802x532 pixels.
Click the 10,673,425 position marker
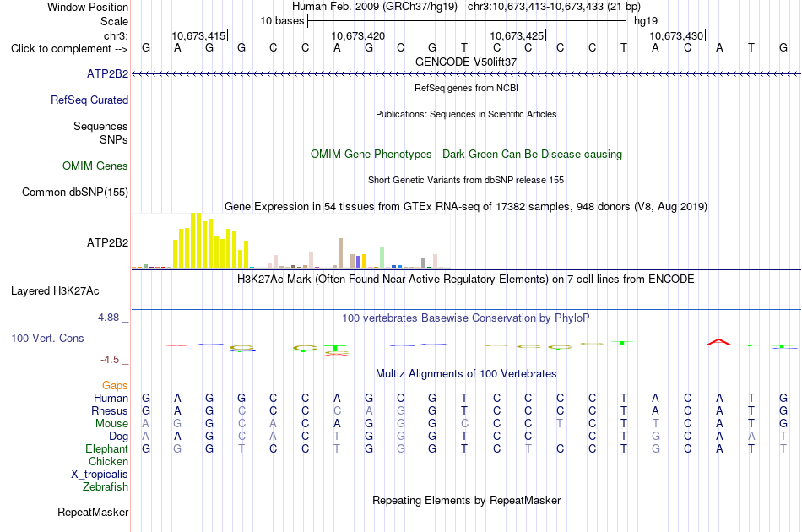(518, 35)
